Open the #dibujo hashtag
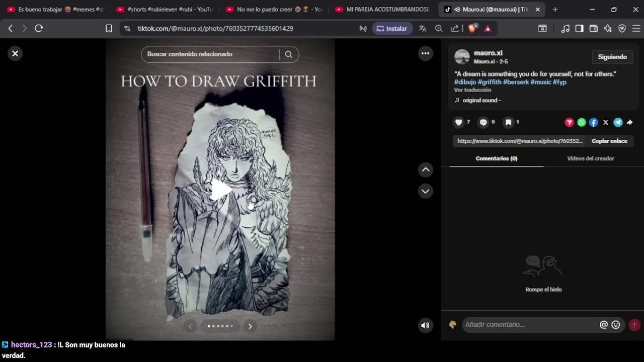 [x=465, y=82]
